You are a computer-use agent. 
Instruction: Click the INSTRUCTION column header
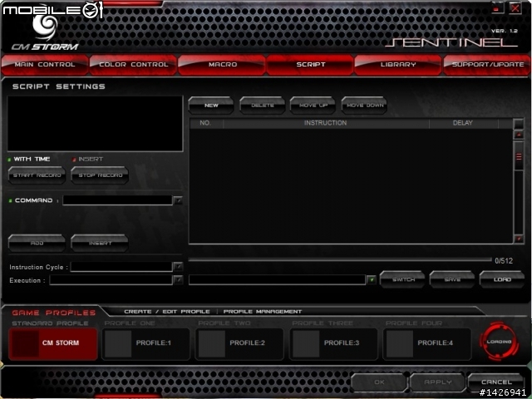[x=326, y=123]
